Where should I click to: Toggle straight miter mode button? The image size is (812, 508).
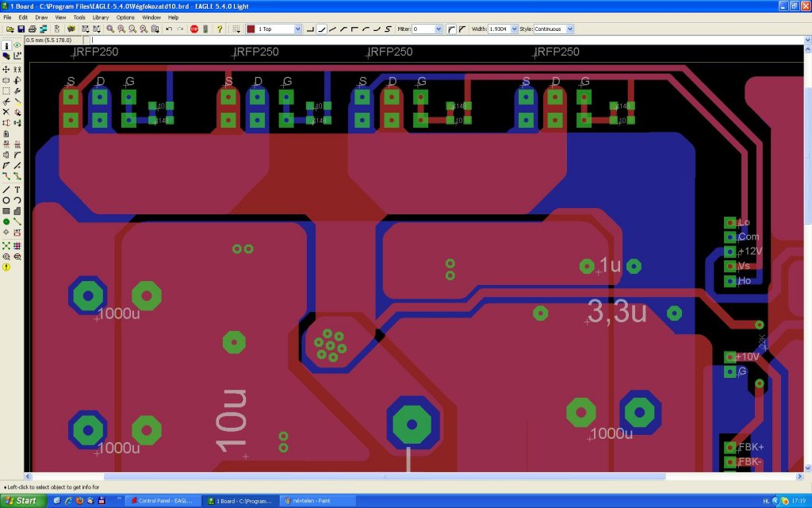462,29
